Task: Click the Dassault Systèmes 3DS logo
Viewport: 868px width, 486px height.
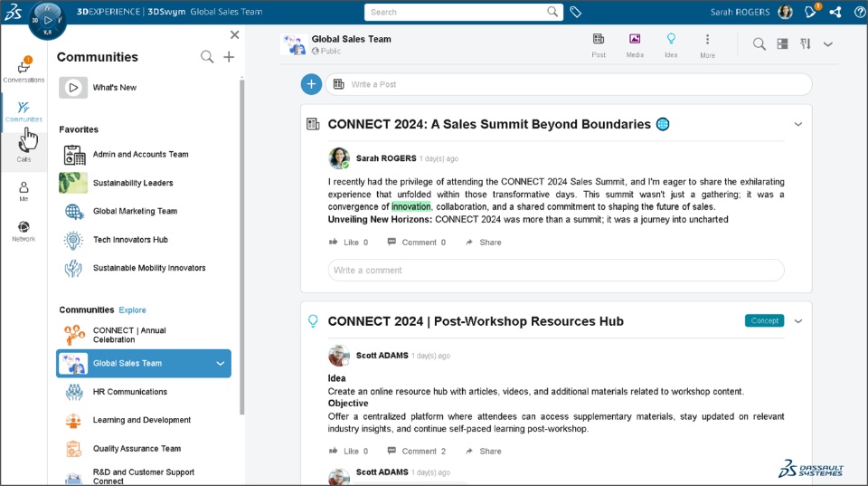Action: click(13, 12)
